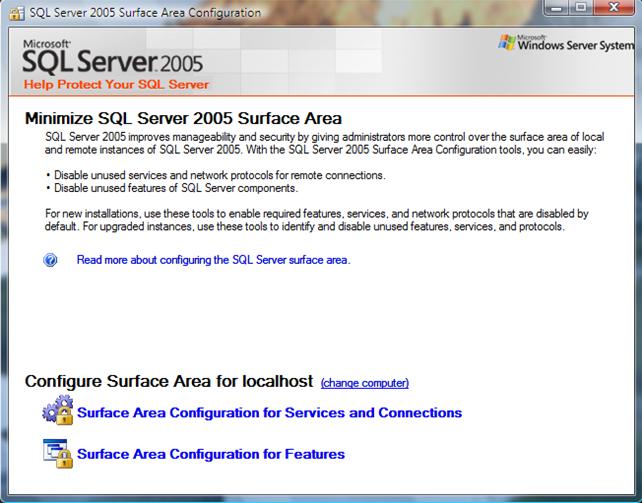Click the Help Protect Your SQL Server tagline
Image resolution: width=642 pixels, height=503 pixels.
click(116, 85)
